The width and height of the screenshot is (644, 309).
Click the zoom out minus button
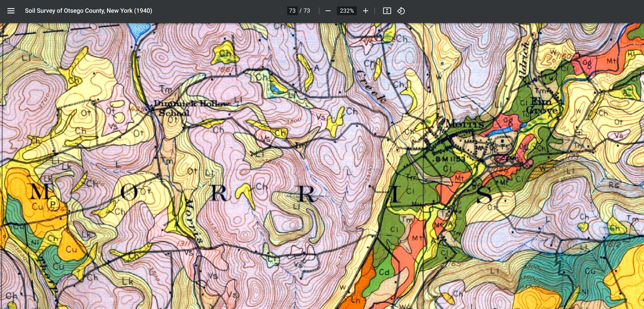[x=328, y=11]
